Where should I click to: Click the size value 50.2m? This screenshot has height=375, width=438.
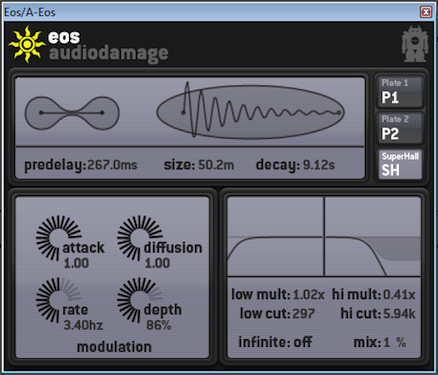click(x=216, y=165)
